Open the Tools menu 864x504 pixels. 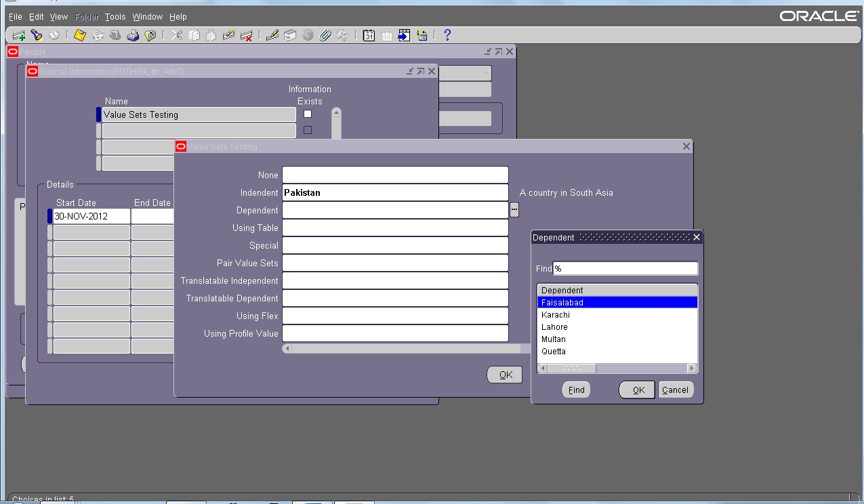[x=115, y=16]
